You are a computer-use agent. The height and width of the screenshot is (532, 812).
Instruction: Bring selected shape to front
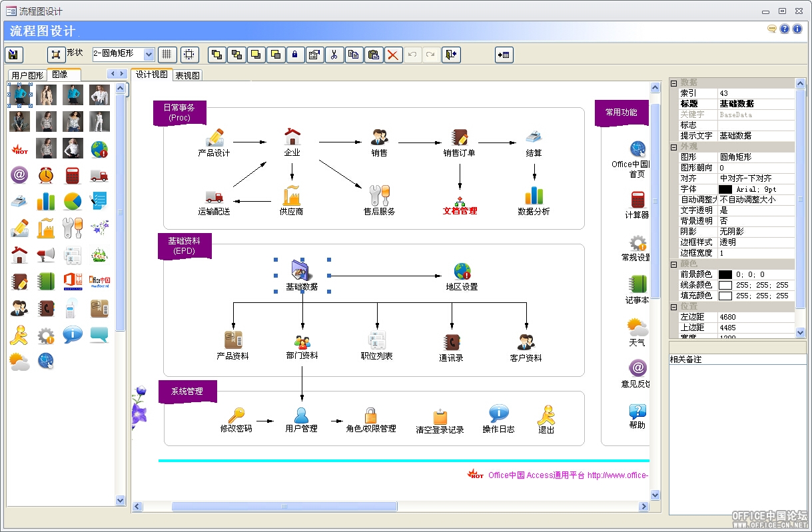tap(217, 55)
